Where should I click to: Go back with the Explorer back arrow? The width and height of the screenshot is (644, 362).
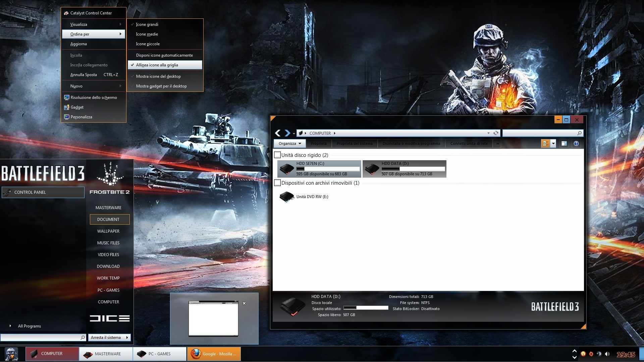click(278, 133)
